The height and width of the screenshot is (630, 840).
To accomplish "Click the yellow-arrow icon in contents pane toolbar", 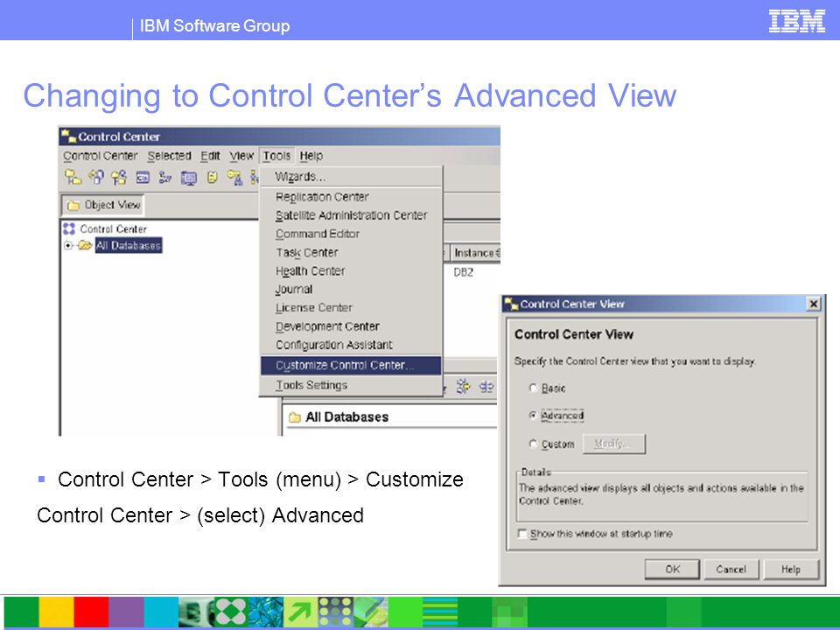I will pyautogui.click(x=463, y=386).
